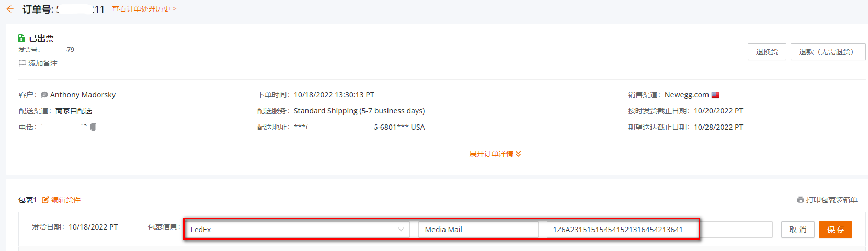The width and height of the screenshot is (868, 251).
Task: Select the Media Mail service input field
Action: point(478,230)
